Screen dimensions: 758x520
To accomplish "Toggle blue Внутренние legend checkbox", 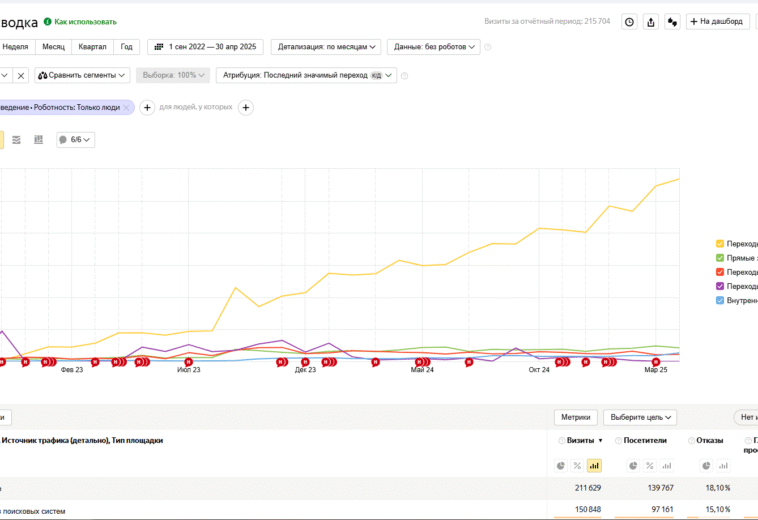I will pos(720,300).
